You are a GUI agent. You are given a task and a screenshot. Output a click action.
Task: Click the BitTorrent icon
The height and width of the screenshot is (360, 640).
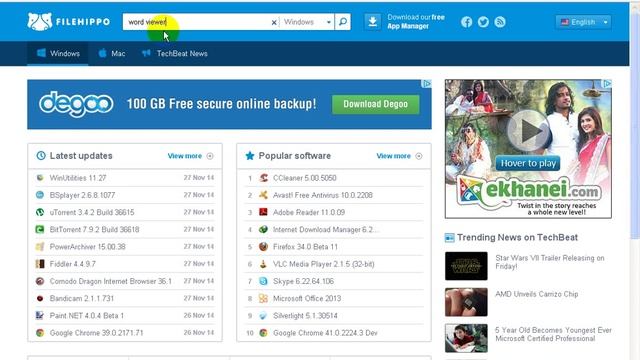40,229
